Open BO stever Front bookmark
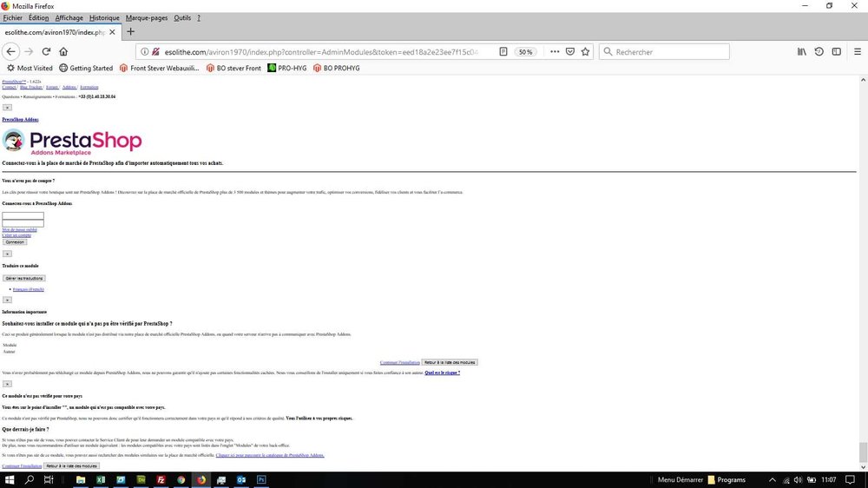The image size is (868, 488). [233, 68]
